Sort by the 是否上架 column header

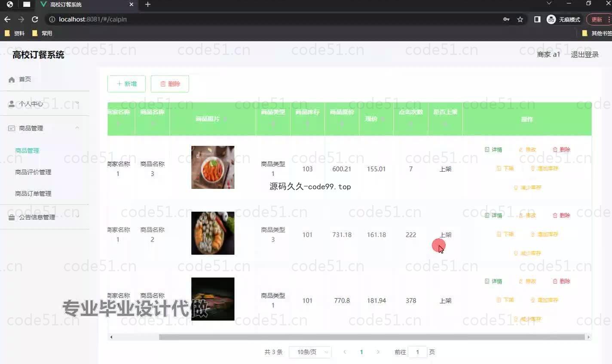click(445, 118)
